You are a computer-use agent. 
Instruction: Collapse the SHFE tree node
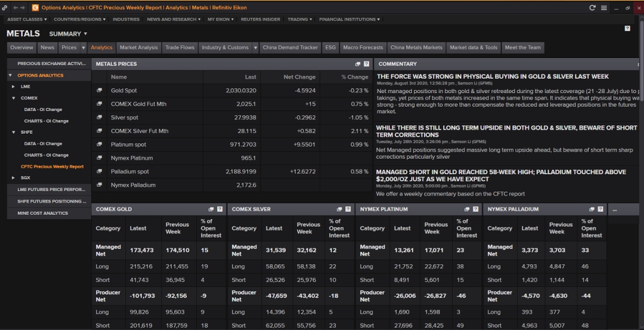[13, 132]
